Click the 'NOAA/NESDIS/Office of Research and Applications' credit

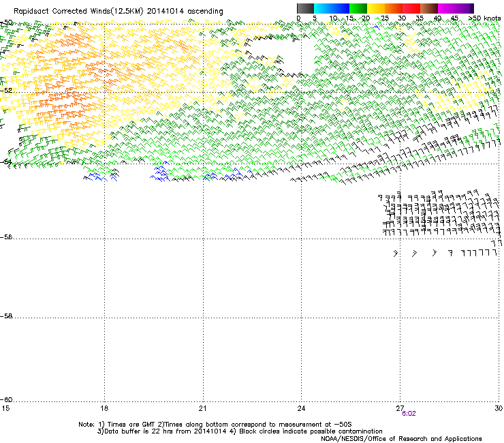pos(401,439)
